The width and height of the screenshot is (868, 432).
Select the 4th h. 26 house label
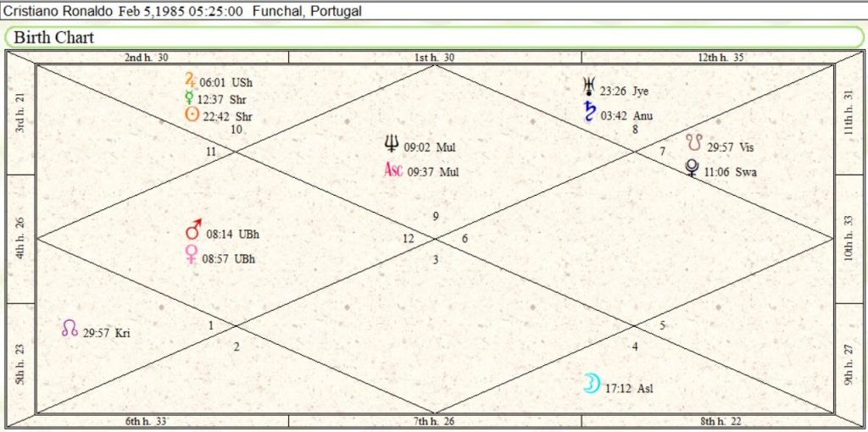20,239
